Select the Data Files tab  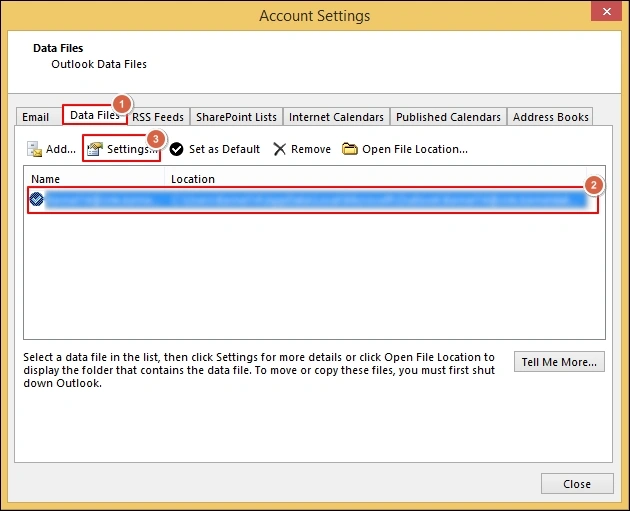tap(94, 115)
